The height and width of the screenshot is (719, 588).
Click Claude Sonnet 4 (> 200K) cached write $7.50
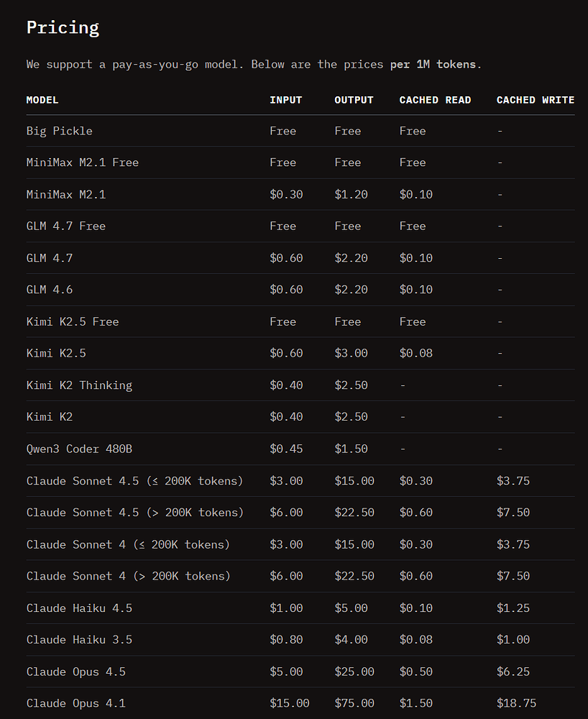point(513,577)
